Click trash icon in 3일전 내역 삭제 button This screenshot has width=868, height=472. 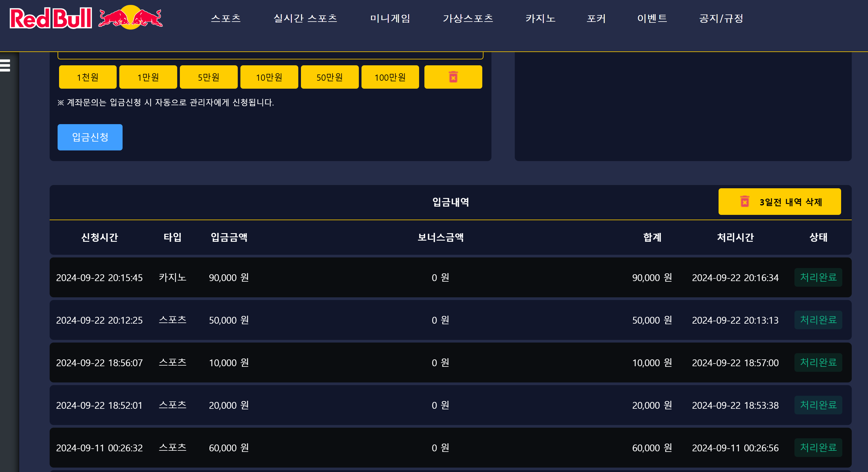point(744,202)
